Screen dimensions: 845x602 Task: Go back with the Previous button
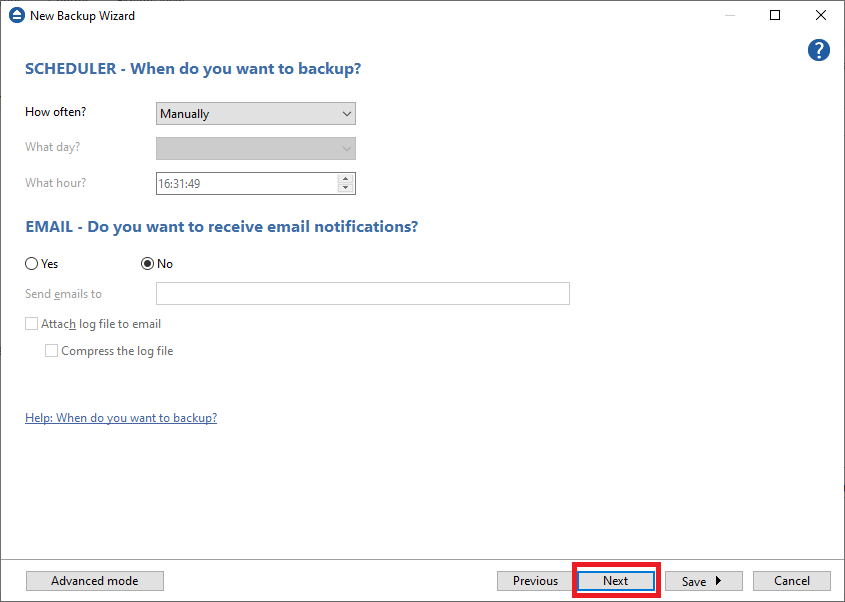tap(535, 581)
